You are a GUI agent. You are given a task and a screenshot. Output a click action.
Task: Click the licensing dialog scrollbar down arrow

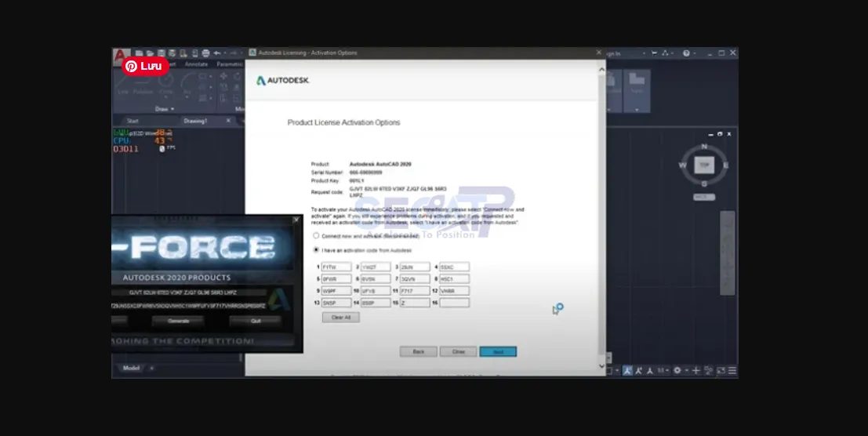(x=601, y=365)
